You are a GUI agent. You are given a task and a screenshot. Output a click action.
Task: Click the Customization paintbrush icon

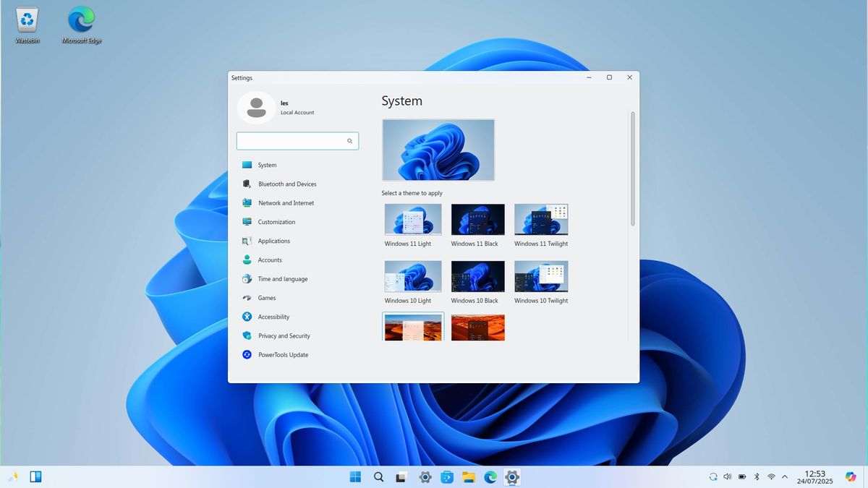point(247,222)
